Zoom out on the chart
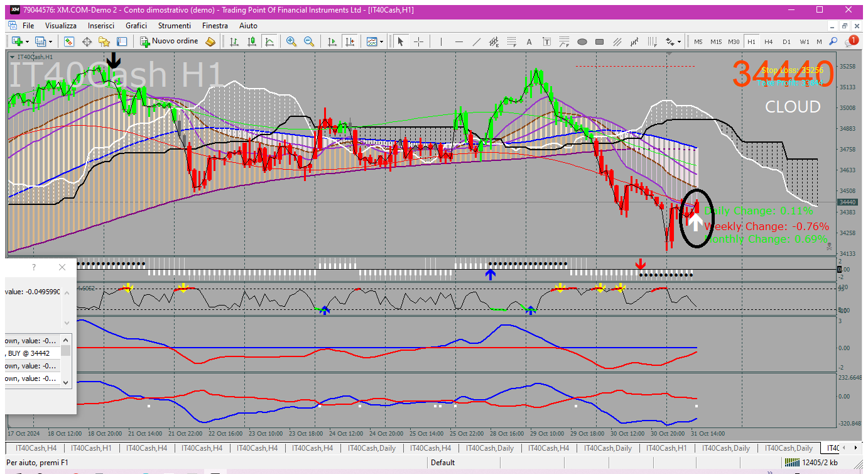 (x=309, y=41)
